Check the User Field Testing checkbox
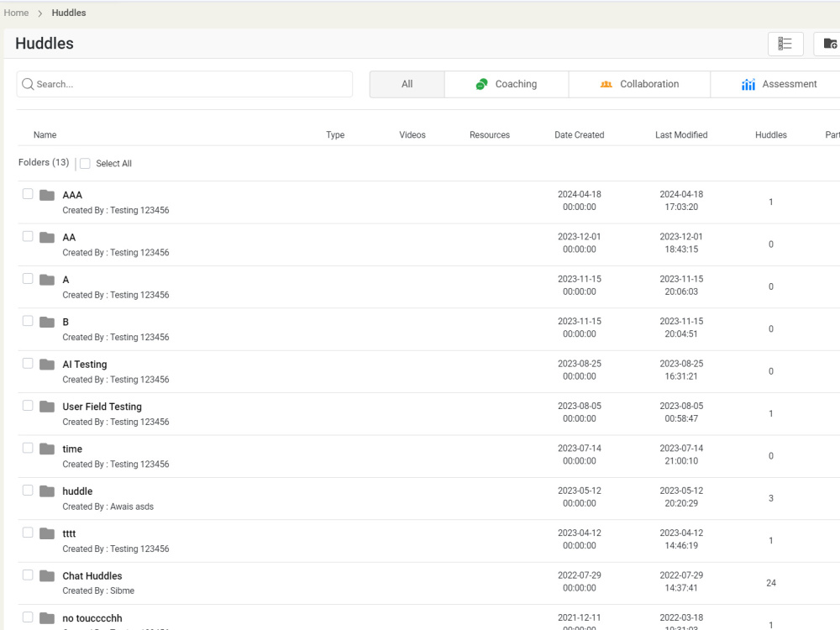 [28, 406]
